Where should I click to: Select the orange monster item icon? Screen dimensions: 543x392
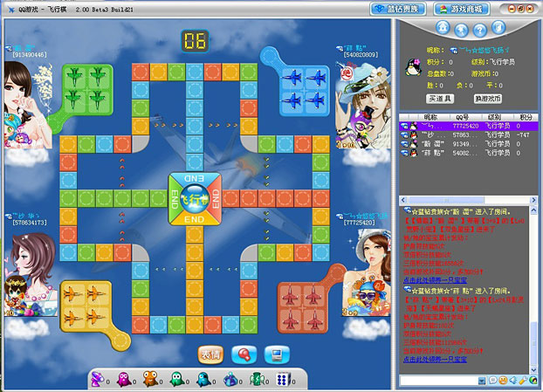pyautogui.click(x=150, y=380)
